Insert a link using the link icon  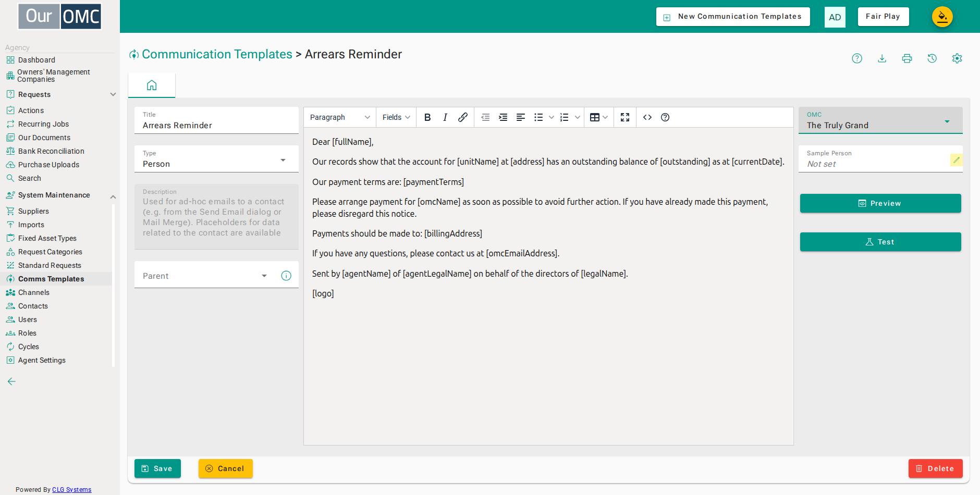(x=463, y=117)
